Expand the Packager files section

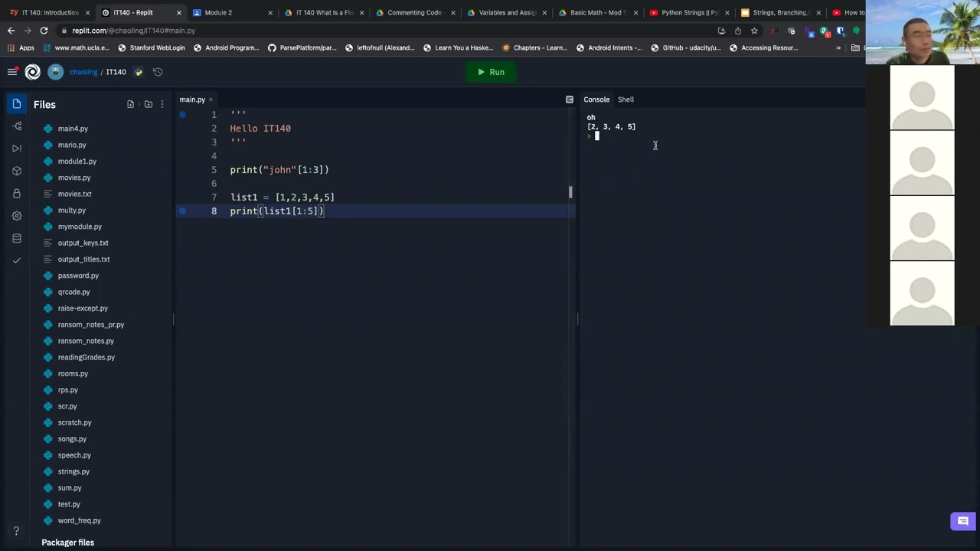click(x=67, y=543)
